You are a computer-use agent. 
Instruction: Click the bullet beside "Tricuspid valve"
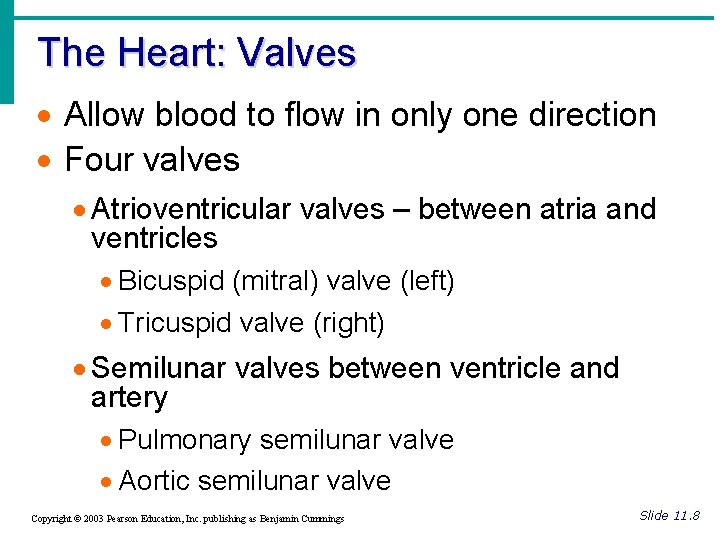(x=107, y=325)
